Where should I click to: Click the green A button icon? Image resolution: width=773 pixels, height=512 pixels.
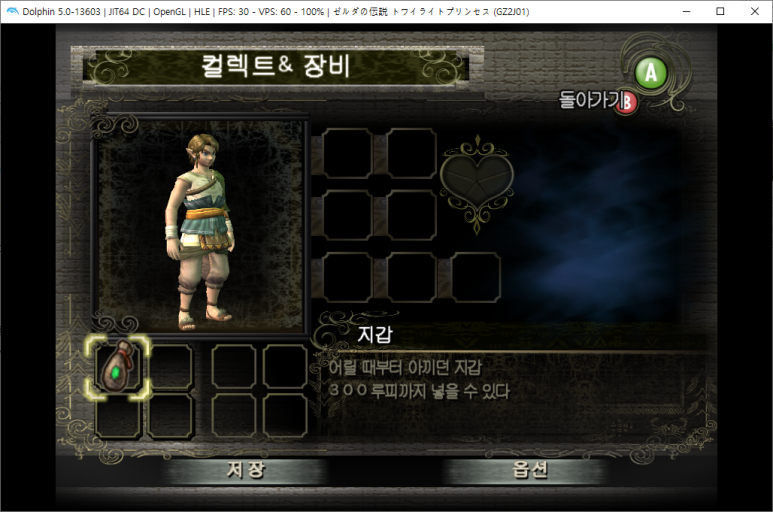pyautogui.click(x=651, y=73)
